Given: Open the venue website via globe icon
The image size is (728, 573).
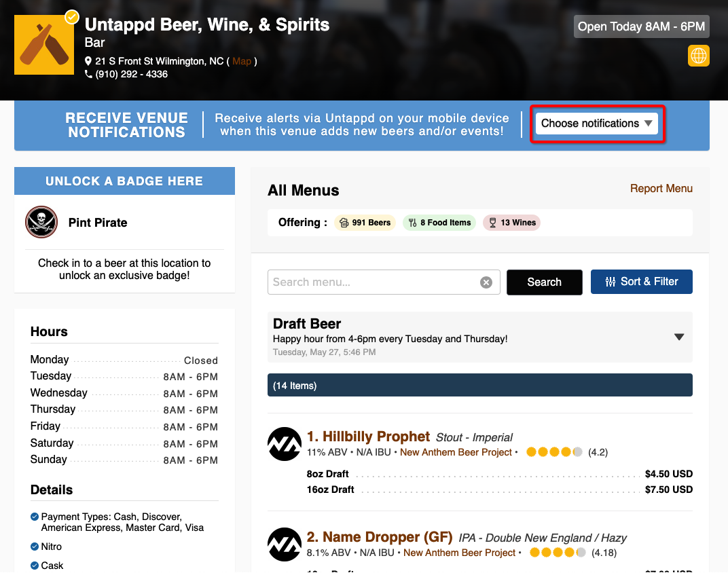Looking at the screenshot, I should 698,56.
